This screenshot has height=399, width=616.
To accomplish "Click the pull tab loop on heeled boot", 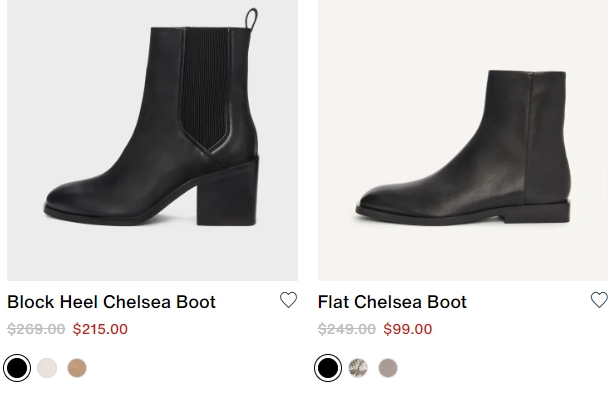I will click(251, 18).
